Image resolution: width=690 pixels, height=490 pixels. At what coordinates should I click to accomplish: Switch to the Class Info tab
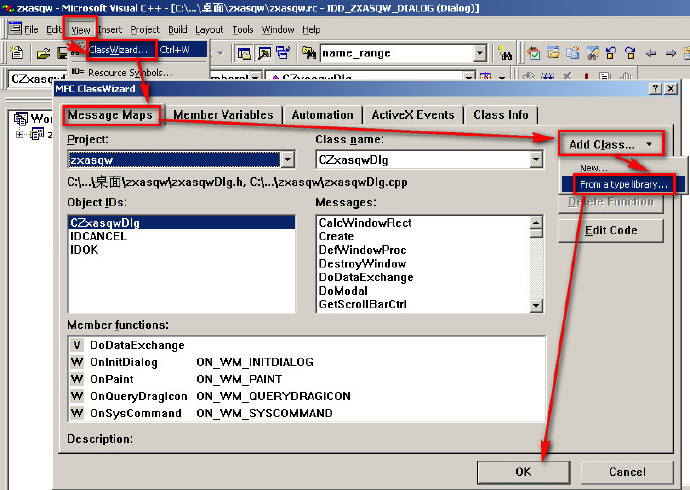[501, 115]
